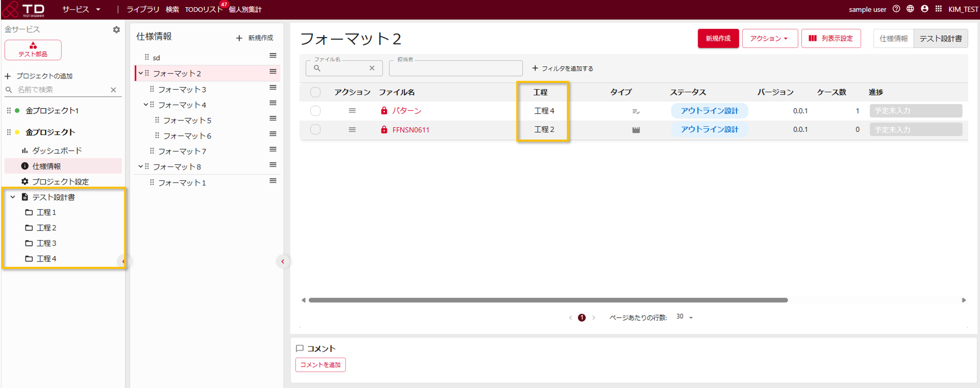
Task: Click コメントを追加 button
Action: coord(320,365)
